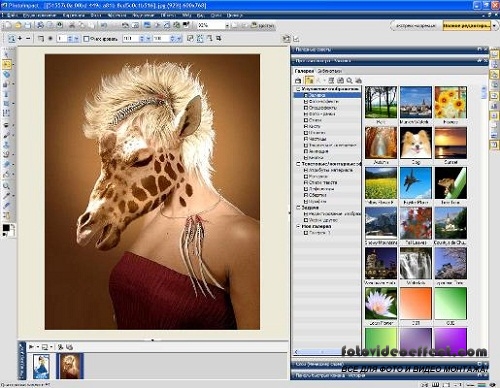
Task: Switch to the Gallery tab
Action: tap(304, 71)
